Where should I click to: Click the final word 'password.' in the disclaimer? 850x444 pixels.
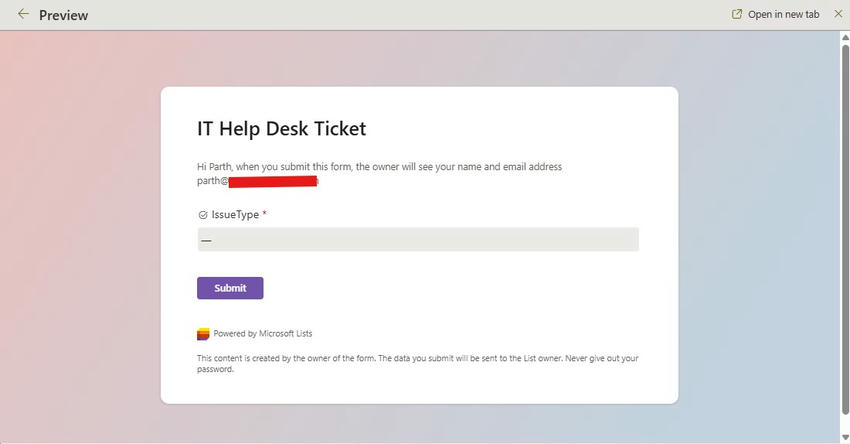click(x=215, y=369)
